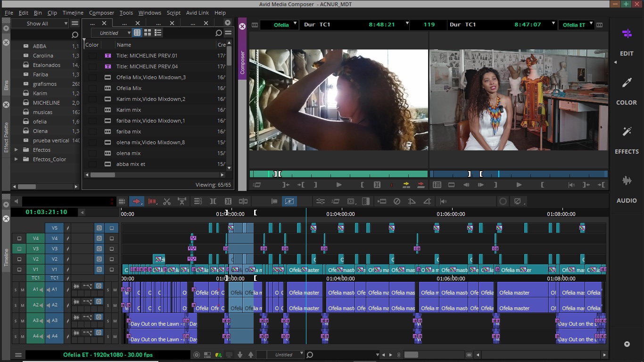This screenshot has width=644, height=362.
Task: Select the musicas bin
Action: [42, 112]
